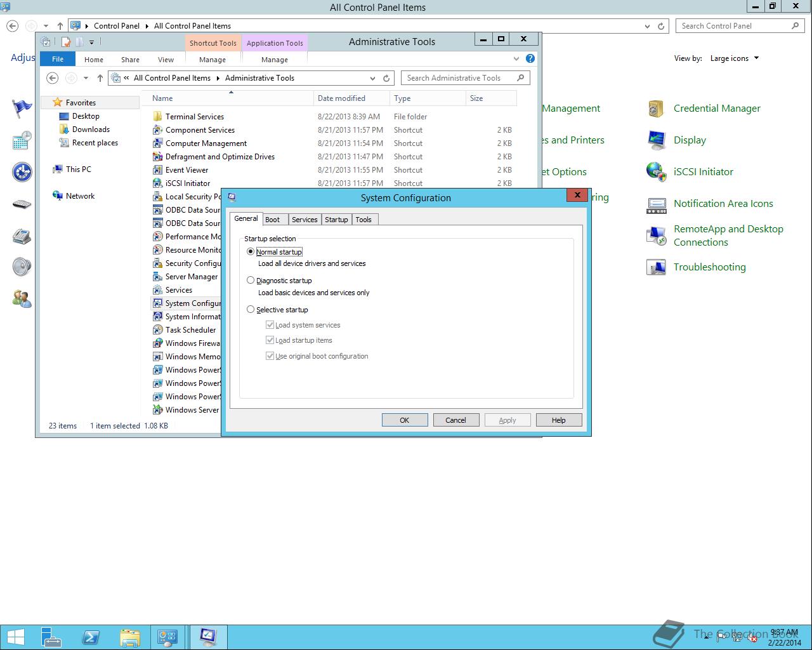Click the Component Services shortcut icon
Viewport: 812px width, 650px height.
click(x=158, y=129)
